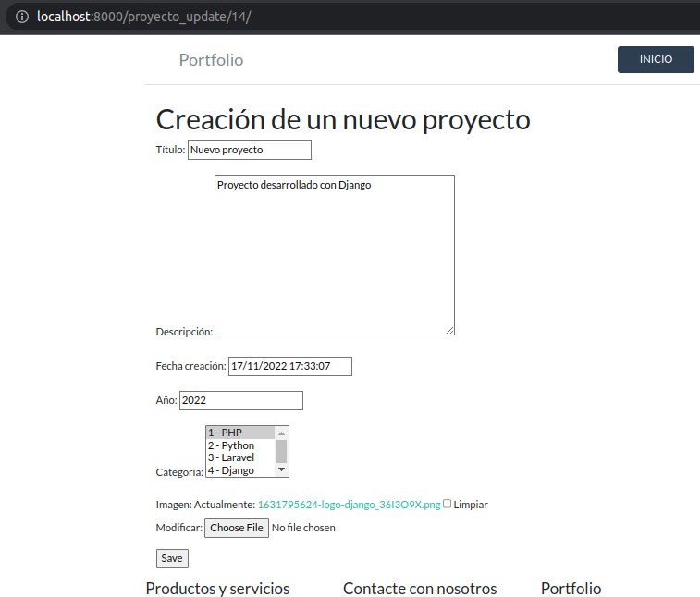700x597 pixels.
Task: Grab the Descripción textarea resize handle
Action: pyautogui.click(x=449, y=330)
